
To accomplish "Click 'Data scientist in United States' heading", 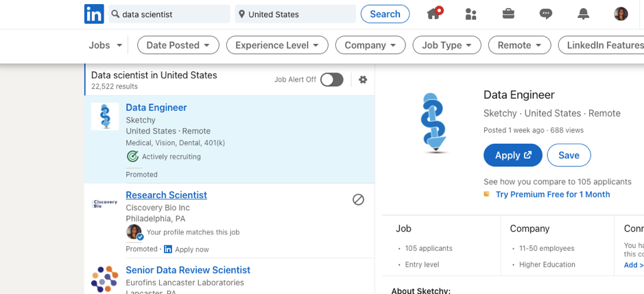I will [x=154, y=75].
